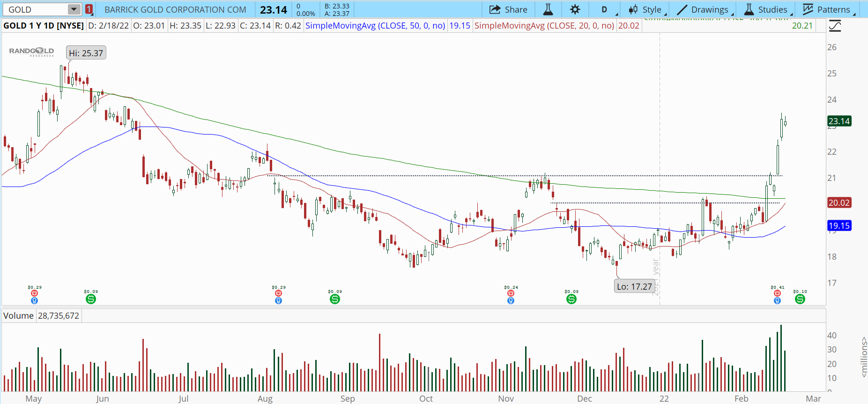Click the green 20.21 study value
Viewport: 868px width, 404px height.
(802, 26)
